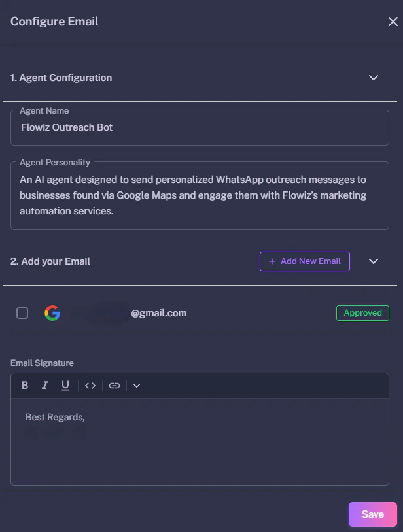This screenshot has width=403, height=532.
Task: Click the Approved status badge
Action: click(362, 313)
